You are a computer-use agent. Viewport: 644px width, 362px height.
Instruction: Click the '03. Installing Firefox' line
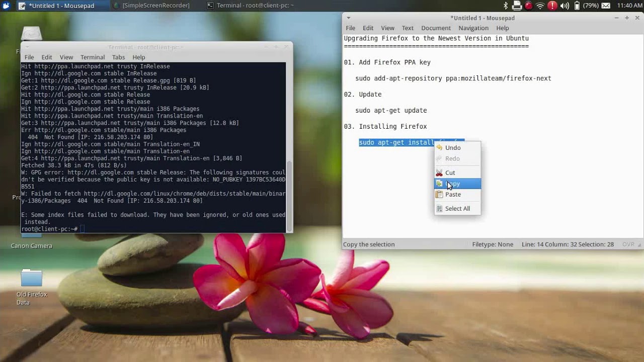coord(385,127)
